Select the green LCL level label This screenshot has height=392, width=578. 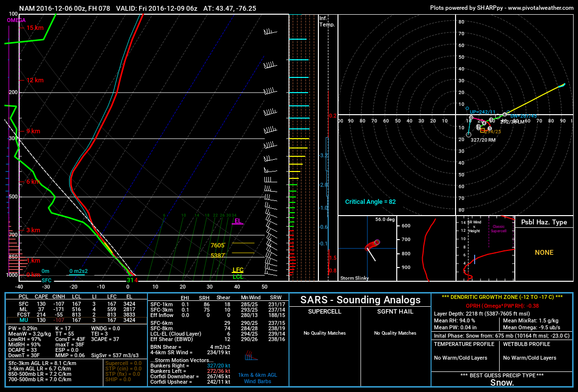(238, 276)
